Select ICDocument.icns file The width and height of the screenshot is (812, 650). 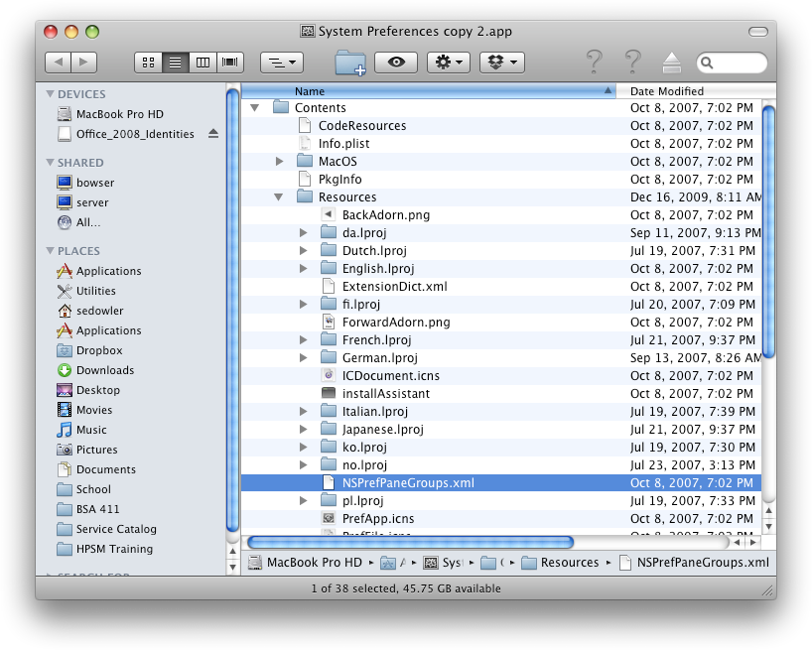[501, 376]
